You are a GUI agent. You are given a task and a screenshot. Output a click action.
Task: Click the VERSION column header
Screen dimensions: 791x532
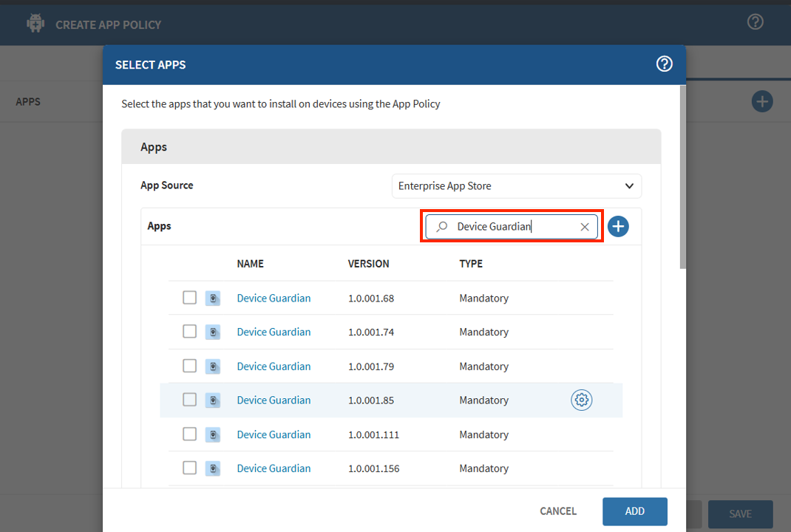[x=368, y=264]
